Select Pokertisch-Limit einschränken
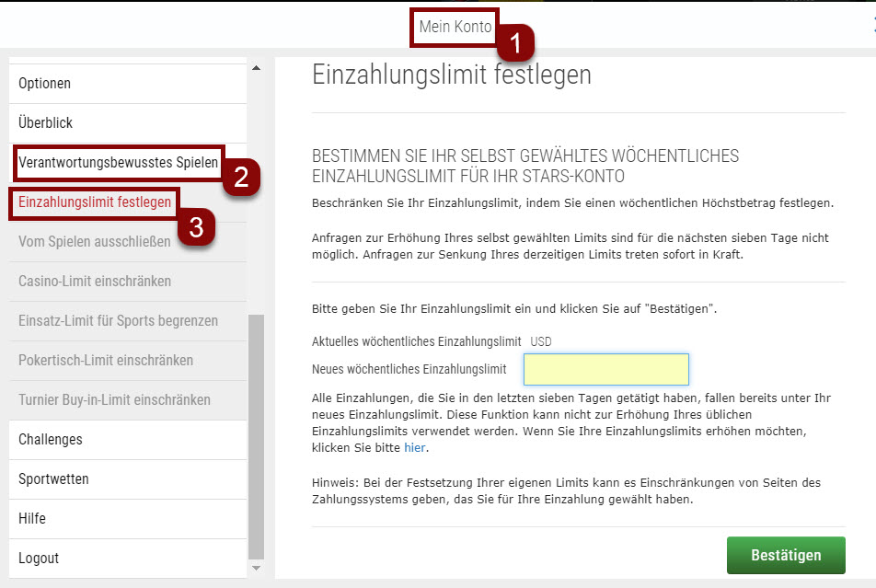876x588 pixels. pos(108,361)
